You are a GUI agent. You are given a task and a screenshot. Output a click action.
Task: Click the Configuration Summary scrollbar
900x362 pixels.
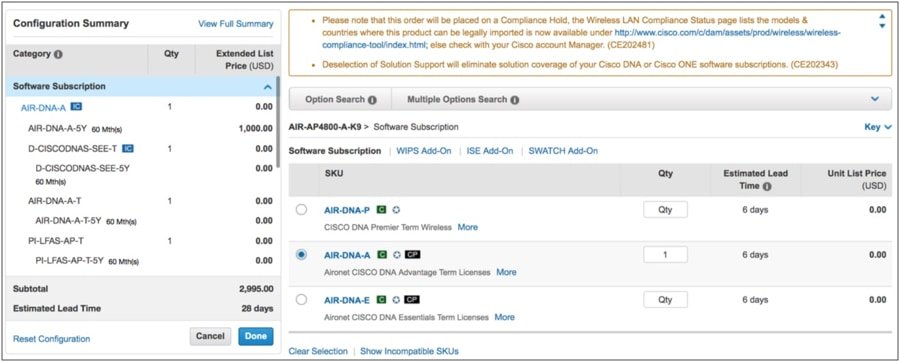click(x=278, y=122)
